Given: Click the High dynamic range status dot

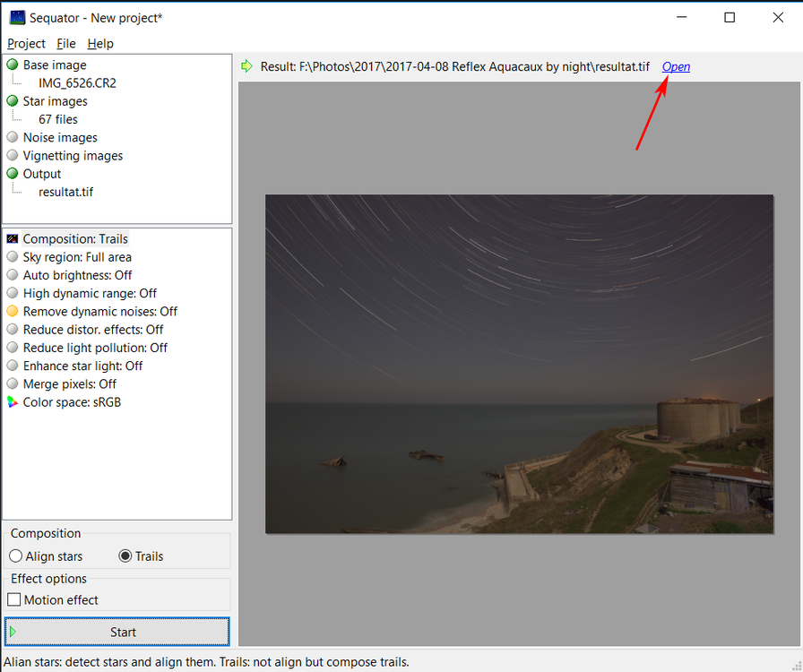Looking at the screenshot, I should tap(13, 293).
